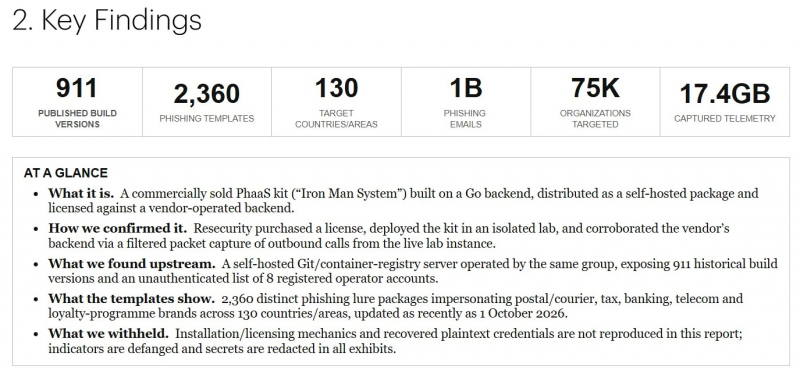Select the 130 target countries/areas stat
800x374 pixels.
(x=336, y=102)
